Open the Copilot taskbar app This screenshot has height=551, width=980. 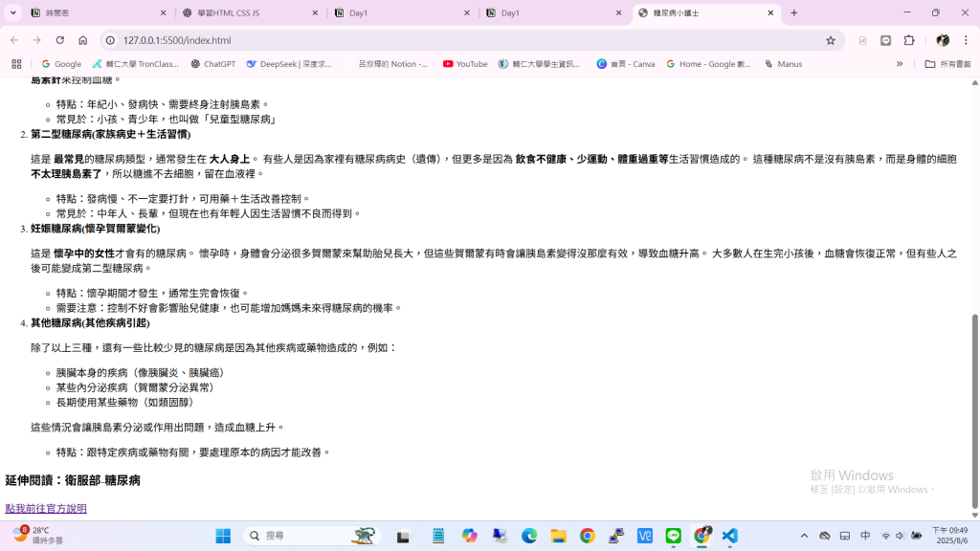click(469, 536)
